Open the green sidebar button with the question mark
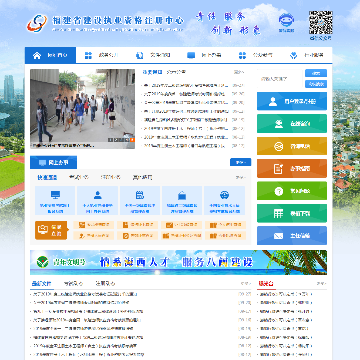This screenshot has height=360, width=360. pyautogui.click(x=292, y=191)
